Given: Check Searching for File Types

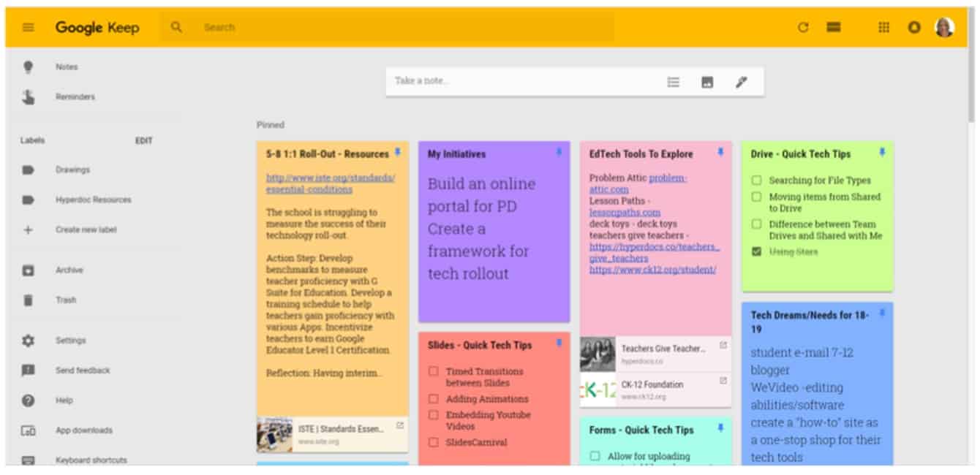Looking at the screenshot, I should point(757,180).
